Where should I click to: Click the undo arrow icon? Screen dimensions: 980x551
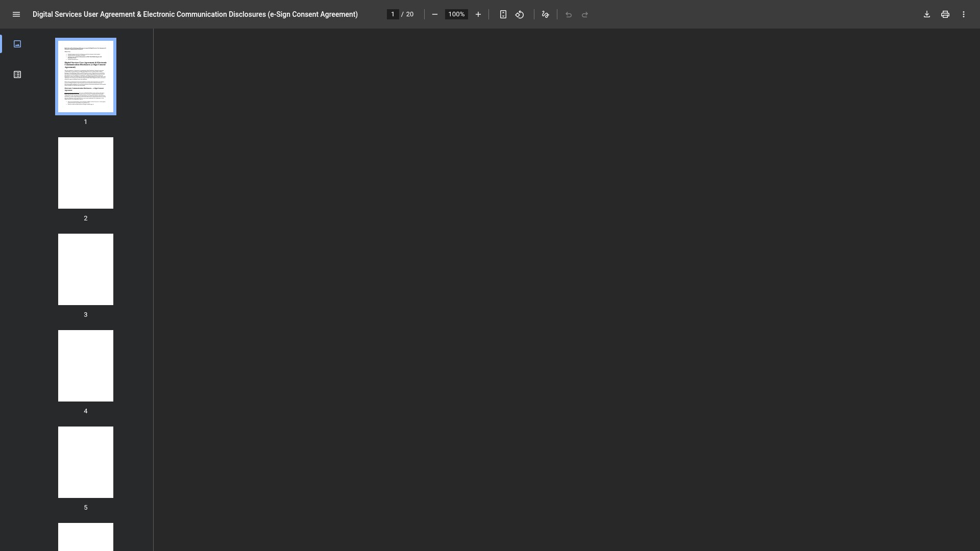[x=569, y=14]
